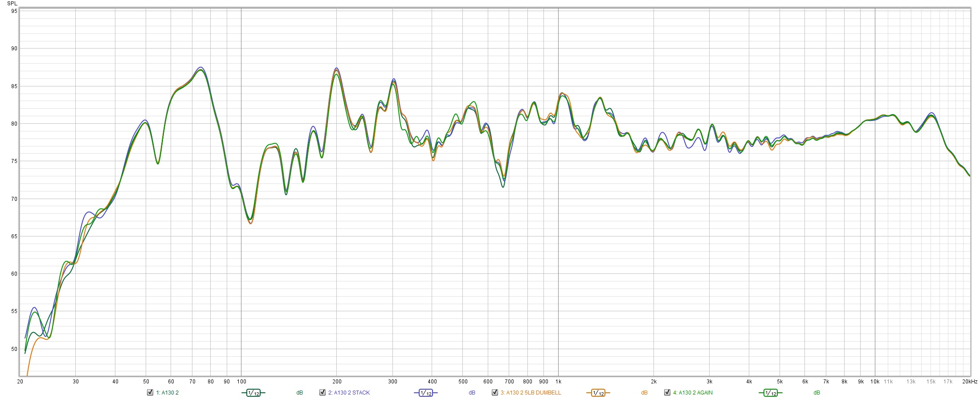This screenshot has height=399, width=980.
Task: Click the 1k frequency axis label
Action: point(559,382)
